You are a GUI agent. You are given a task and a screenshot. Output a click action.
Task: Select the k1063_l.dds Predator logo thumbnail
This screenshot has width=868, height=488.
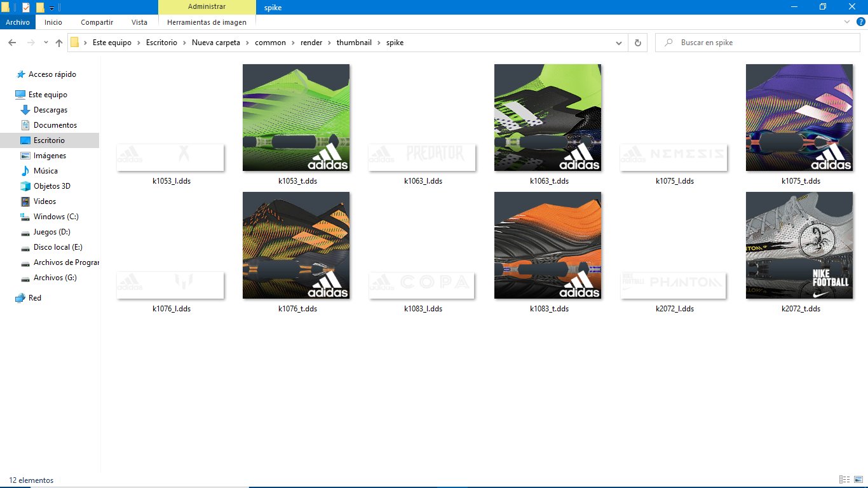[422, 158]
